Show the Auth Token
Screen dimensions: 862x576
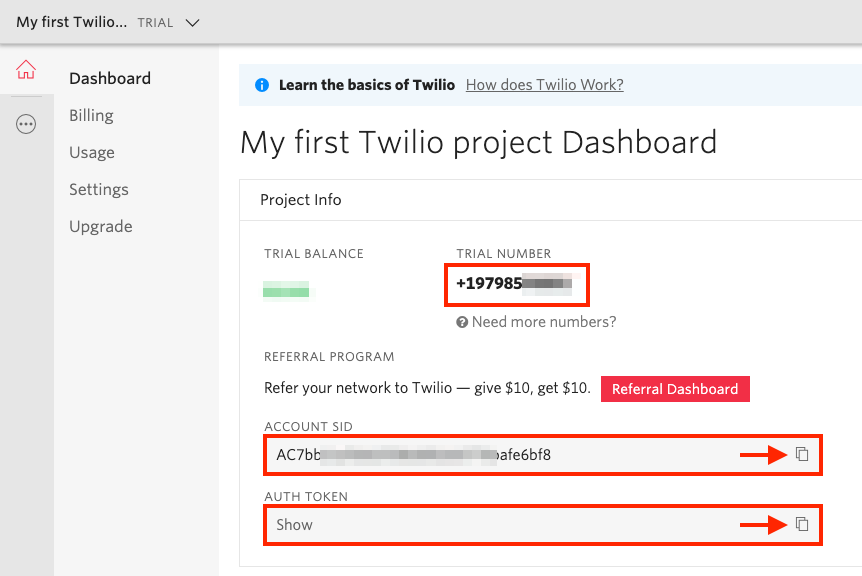tap(294, 525)
